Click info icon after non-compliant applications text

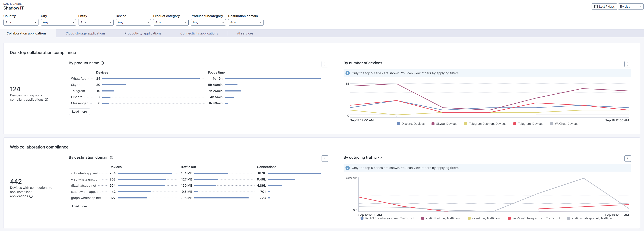pyautogui.click(x=46, y=100)
